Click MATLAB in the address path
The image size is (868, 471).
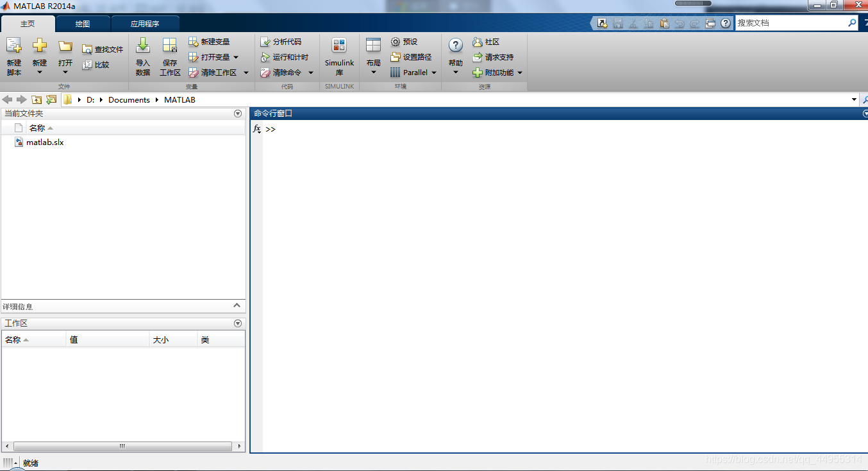coord(179,100)
